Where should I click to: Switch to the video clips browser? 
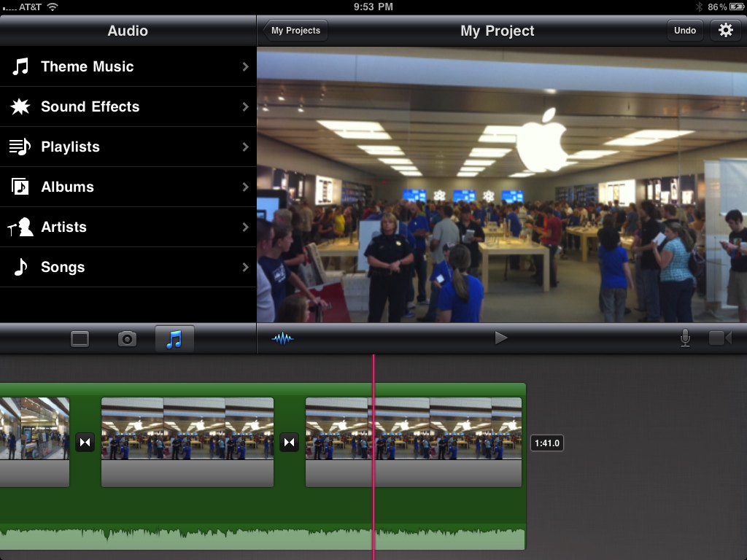point(80,339)
